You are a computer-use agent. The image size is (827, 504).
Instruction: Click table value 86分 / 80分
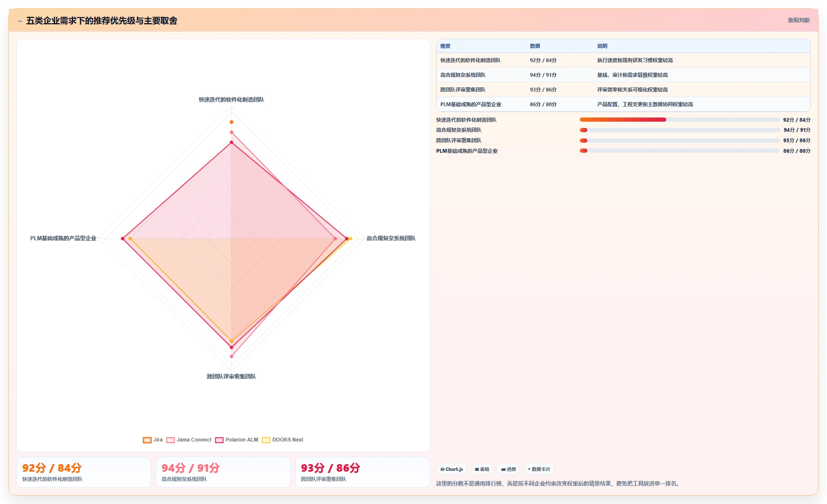[543, 104]
